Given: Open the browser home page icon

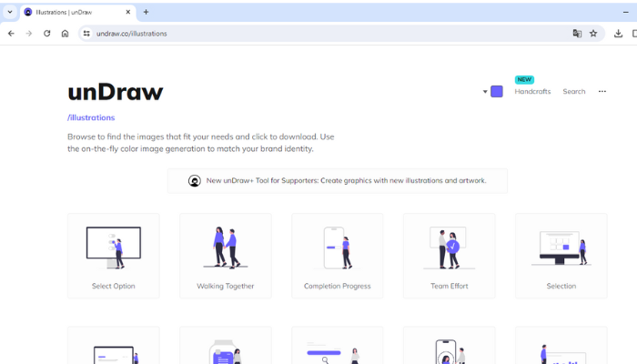Looking at the screenshot, I should 65,34.
